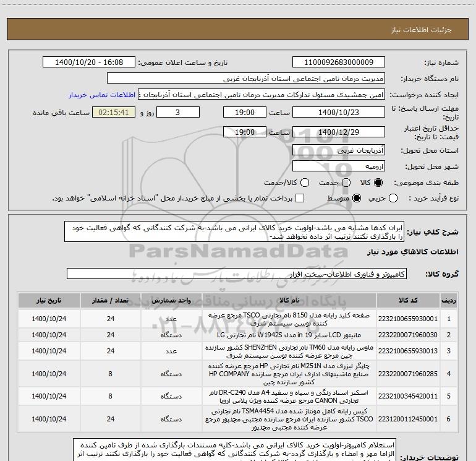Click the quantity 8 in the CANON scanner row
This screenshot has height=461, width=476.
point(111,396)
